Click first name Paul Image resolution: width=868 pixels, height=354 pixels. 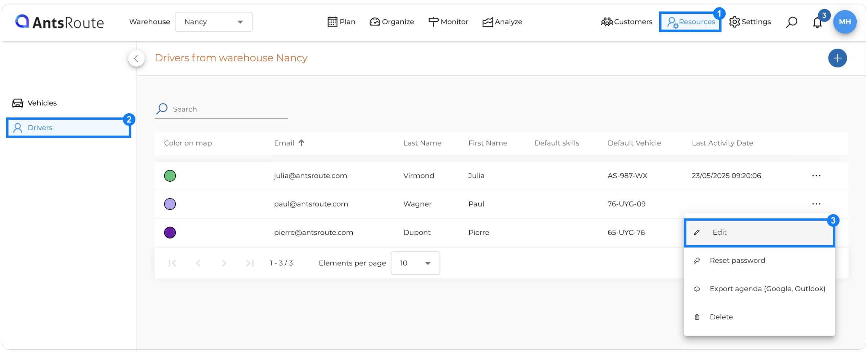(476, 204)
